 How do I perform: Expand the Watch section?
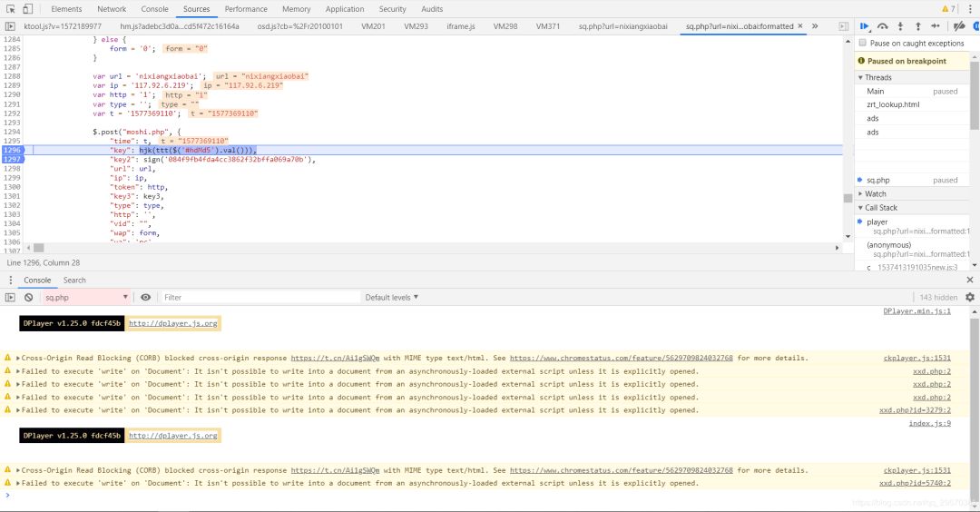[875, 193]
